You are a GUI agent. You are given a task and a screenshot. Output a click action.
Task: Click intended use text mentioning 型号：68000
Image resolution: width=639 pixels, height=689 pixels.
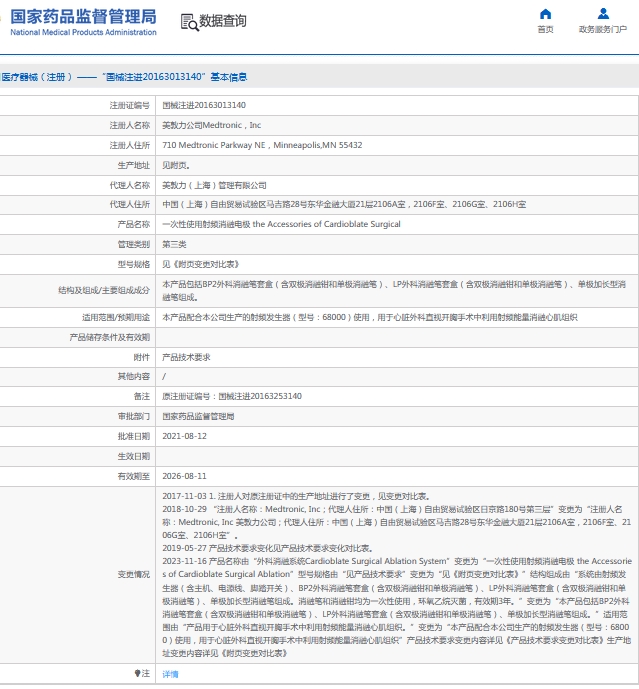point(370,317)
